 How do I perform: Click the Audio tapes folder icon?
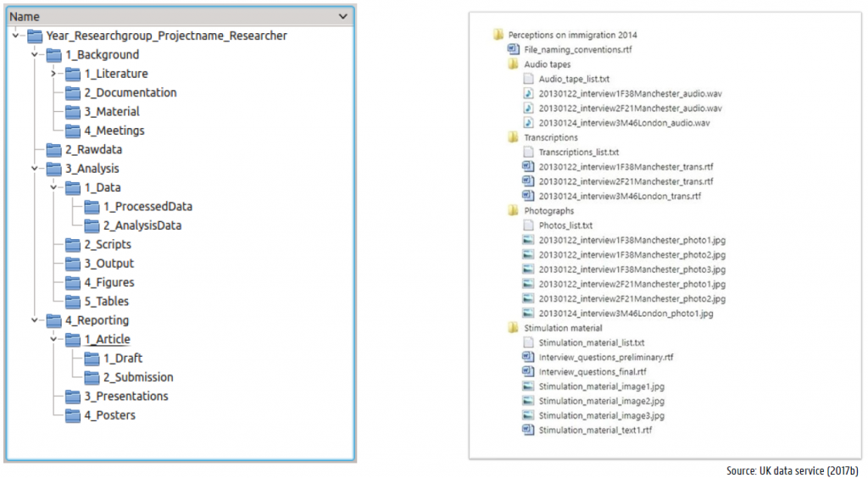point(513,64)
